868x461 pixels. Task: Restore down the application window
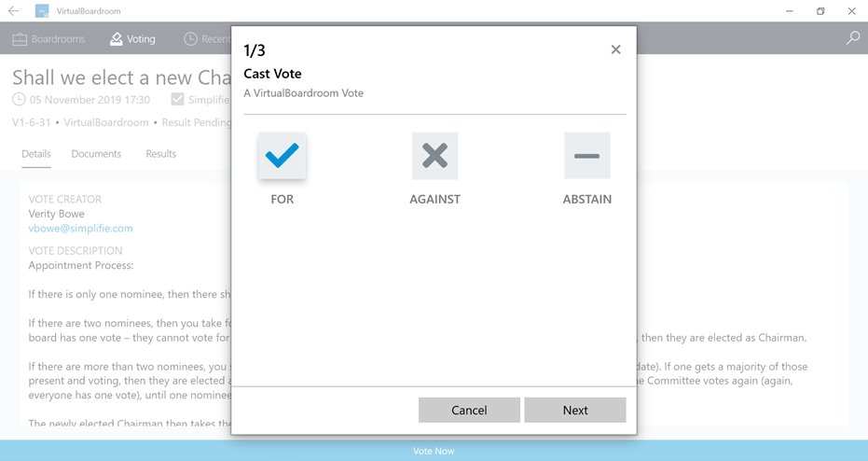click(x=820, y=11)
